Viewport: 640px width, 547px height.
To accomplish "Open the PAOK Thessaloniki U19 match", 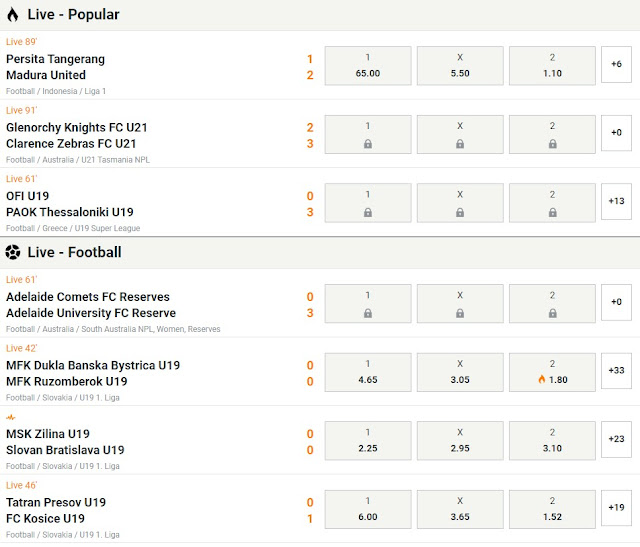I will [x=70, y=212].
